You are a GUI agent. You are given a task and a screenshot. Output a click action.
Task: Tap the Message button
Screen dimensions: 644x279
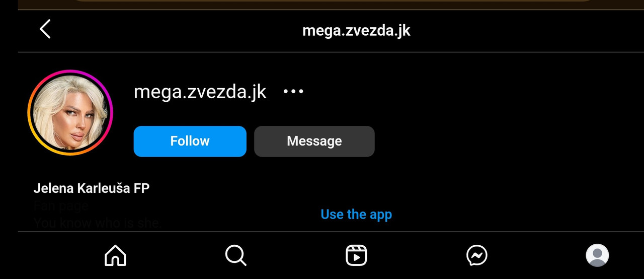tap(314, 141)
